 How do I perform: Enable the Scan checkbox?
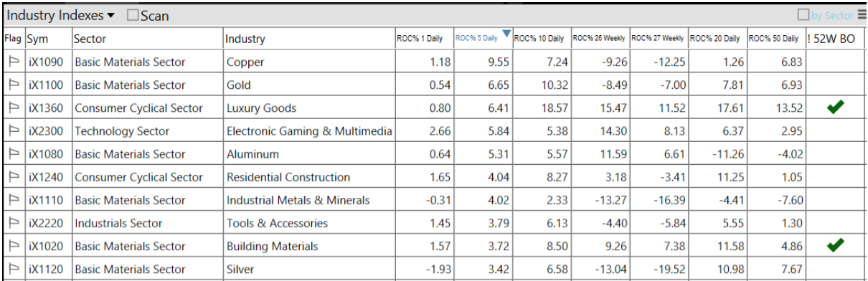(x=133, y=15)
